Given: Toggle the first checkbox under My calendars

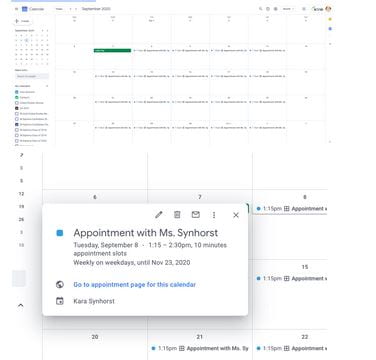Looking at the screenshot, I should pyautogui.click(x=17, y=92).
